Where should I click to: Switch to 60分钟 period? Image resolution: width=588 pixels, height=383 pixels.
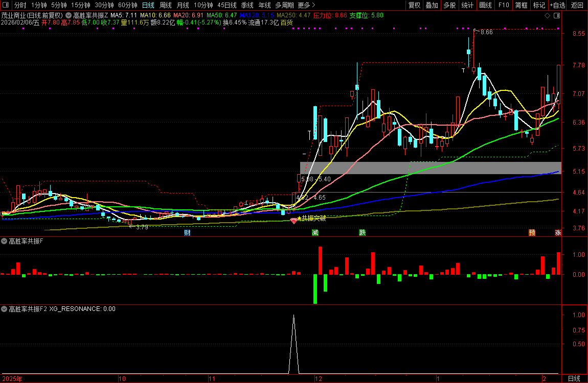[128, 5]
